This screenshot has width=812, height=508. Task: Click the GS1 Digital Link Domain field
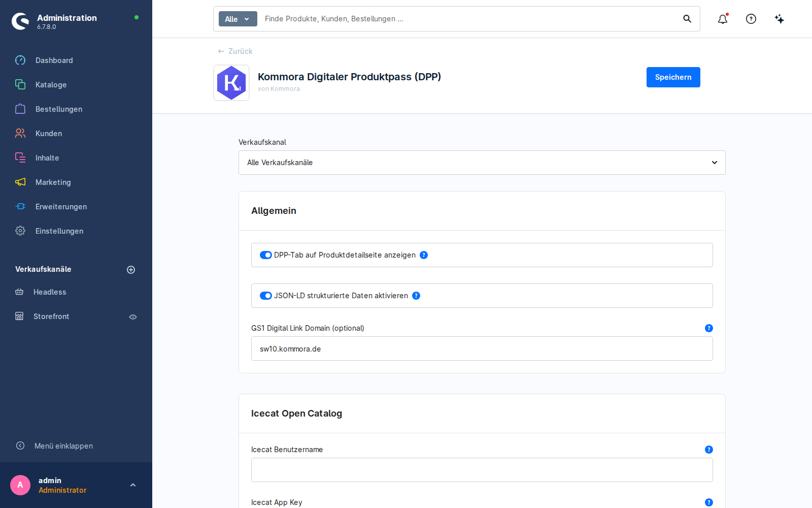click(x=482, y=348)
